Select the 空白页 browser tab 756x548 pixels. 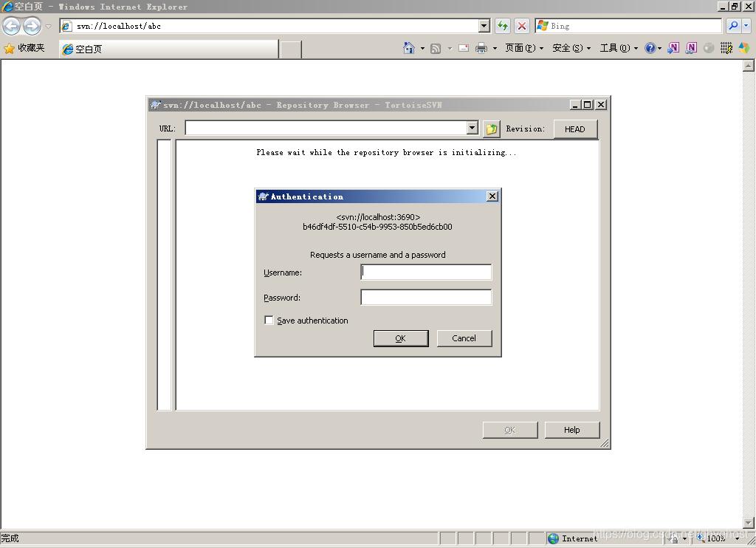tap(169, 49)
